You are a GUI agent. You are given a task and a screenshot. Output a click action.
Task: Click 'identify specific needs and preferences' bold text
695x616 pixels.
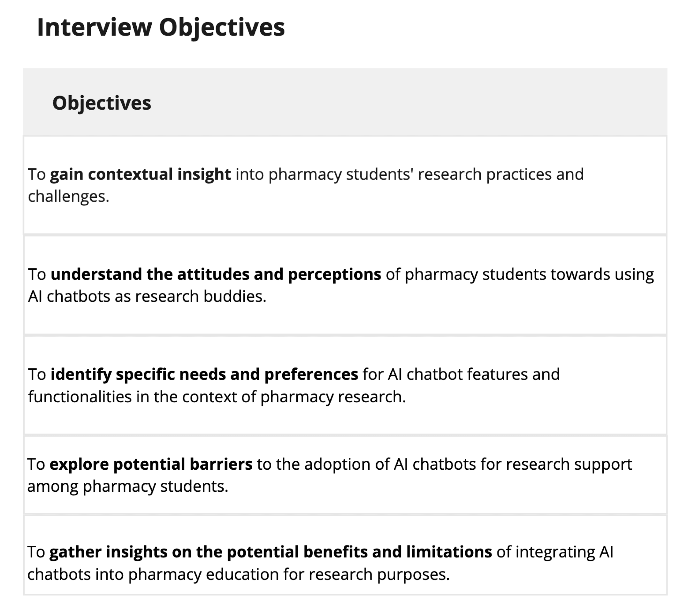pyautogui.click(x=204, y=374)
